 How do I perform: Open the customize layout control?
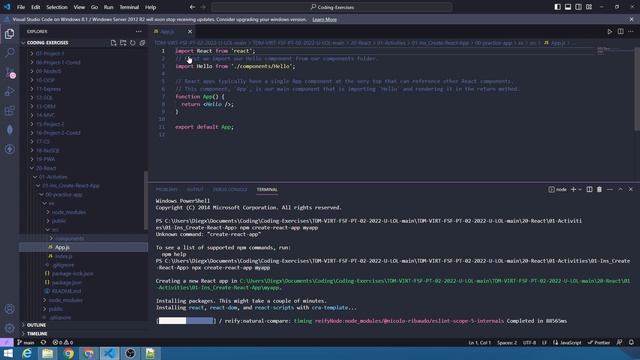tap(589, 7)
